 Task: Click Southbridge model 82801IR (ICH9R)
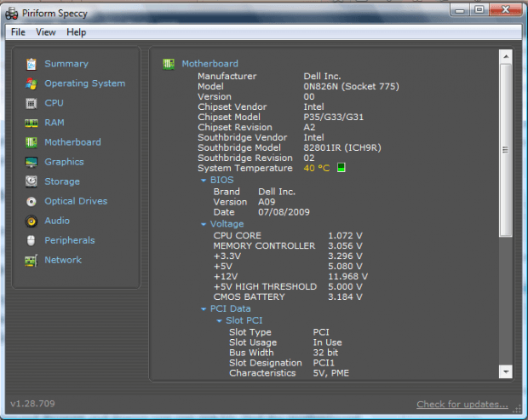(342, 148)
